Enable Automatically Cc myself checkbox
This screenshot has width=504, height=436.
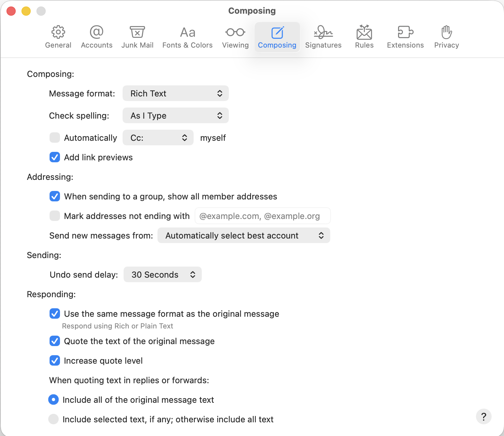55,138
